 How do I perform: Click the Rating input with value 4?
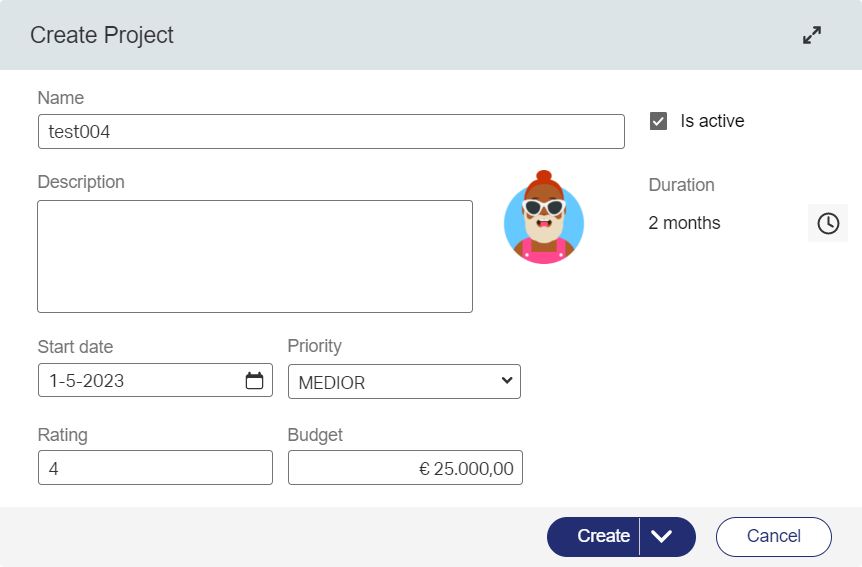pos(155,467)
